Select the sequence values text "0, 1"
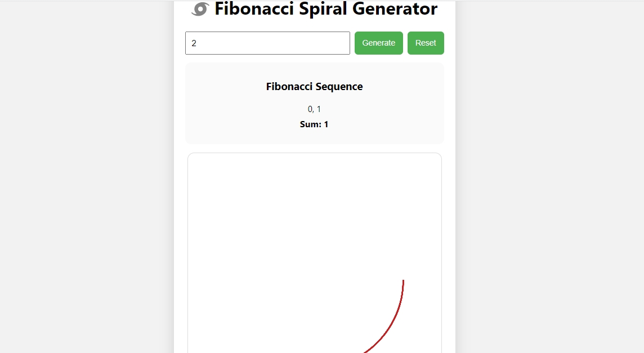The height and width of the screenshot is (353, 644). tap(314, 109)
